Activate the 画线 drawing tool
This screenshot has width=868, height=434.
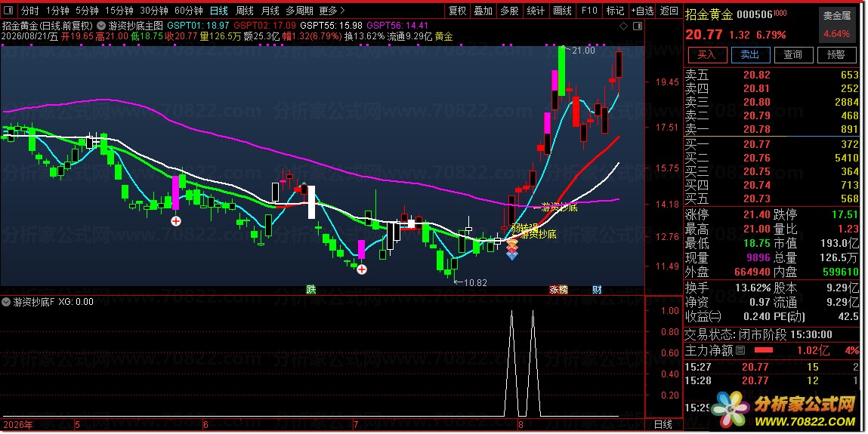pos(562,11)
